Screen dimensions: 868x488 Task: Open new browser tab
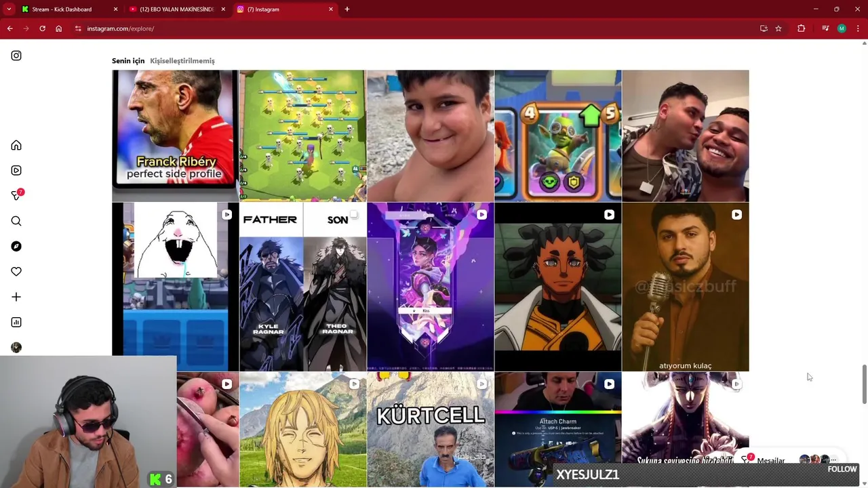click(x=347, y=9)
